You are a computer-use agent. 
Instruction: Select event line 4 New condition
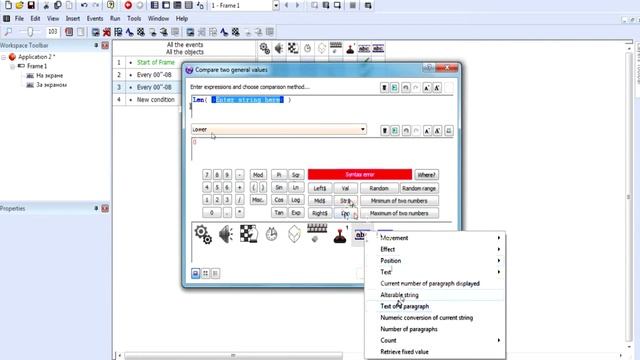(156, 100)
